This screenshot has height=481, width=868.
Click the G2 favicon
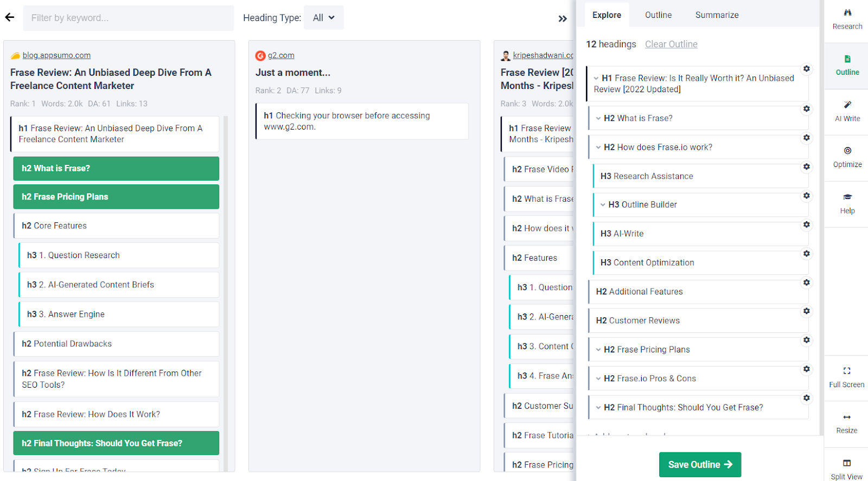[x=260, y=55]
